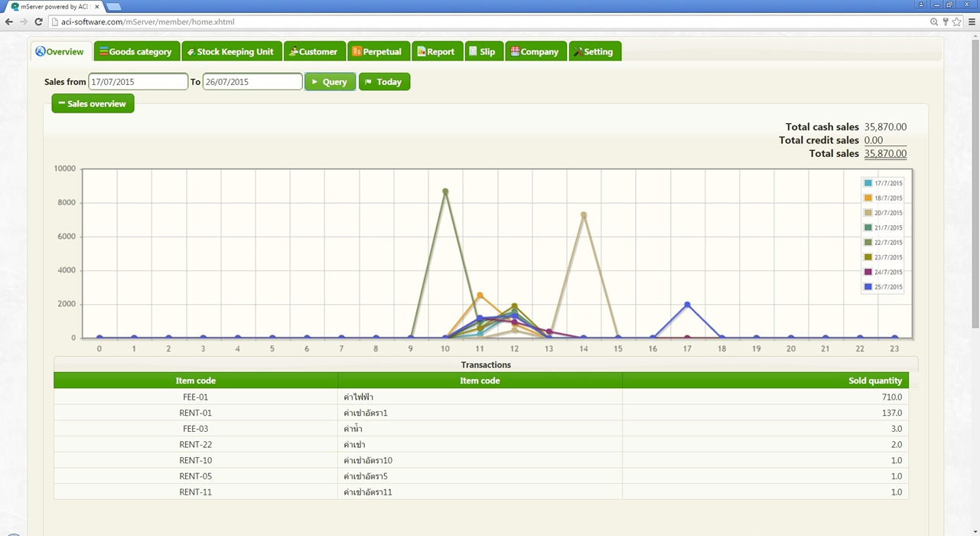The image size is (980, 536).
Task: Switch to the Stock Keeping Unit tab
Action: coord(230,51)
